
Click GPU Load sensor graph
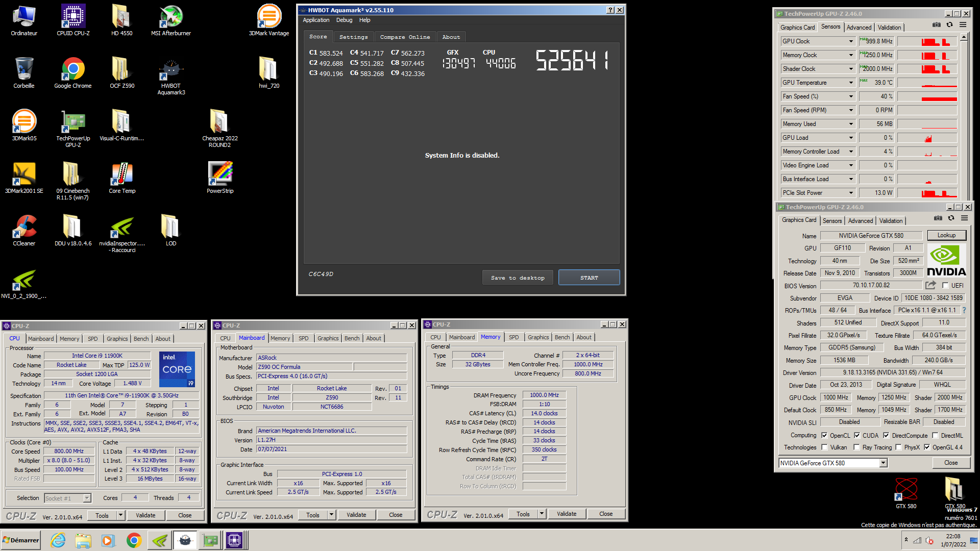(x=927, y=138)
